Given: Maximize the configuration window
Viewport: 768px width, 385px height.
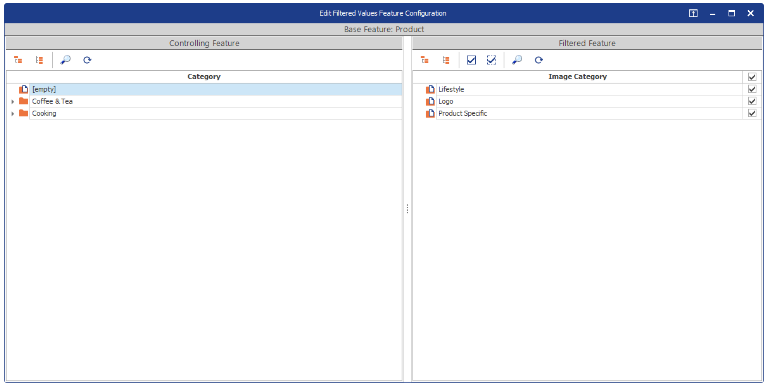Looking at the screenshot, I should (731, 13).
